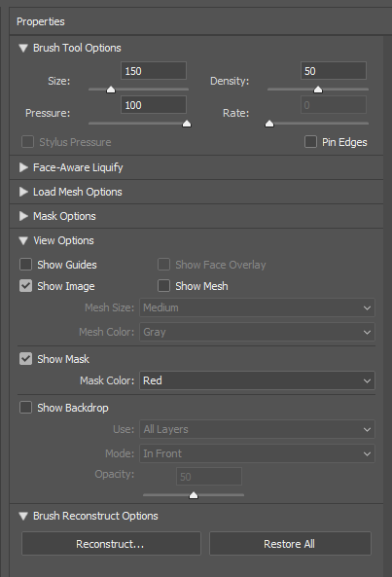The height and width of the screenshot is (577, 392).
Task: Click the Density value field
Action: 334,71
